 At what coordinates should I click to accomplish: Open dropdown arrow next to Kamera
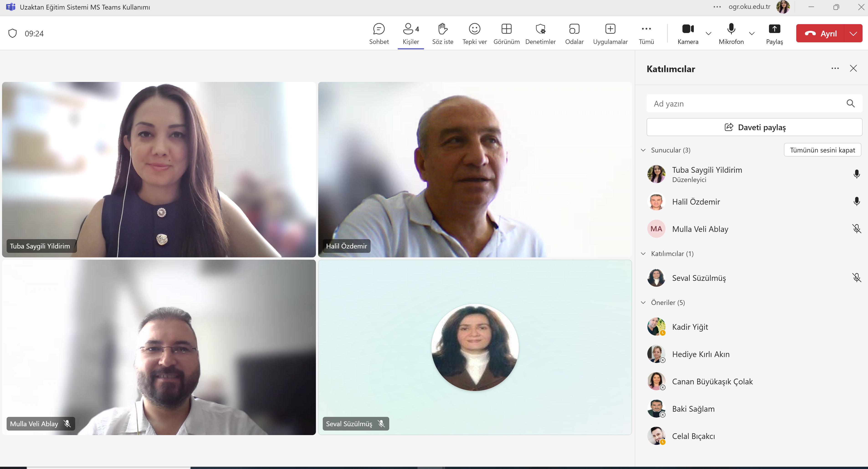click(x=708, y=33)
